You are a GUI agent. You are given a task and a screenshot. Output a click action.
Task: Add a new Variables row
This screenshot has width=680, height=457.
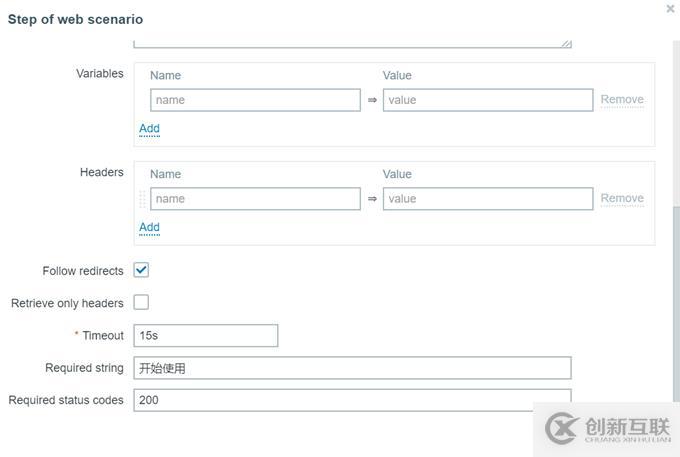149,129
